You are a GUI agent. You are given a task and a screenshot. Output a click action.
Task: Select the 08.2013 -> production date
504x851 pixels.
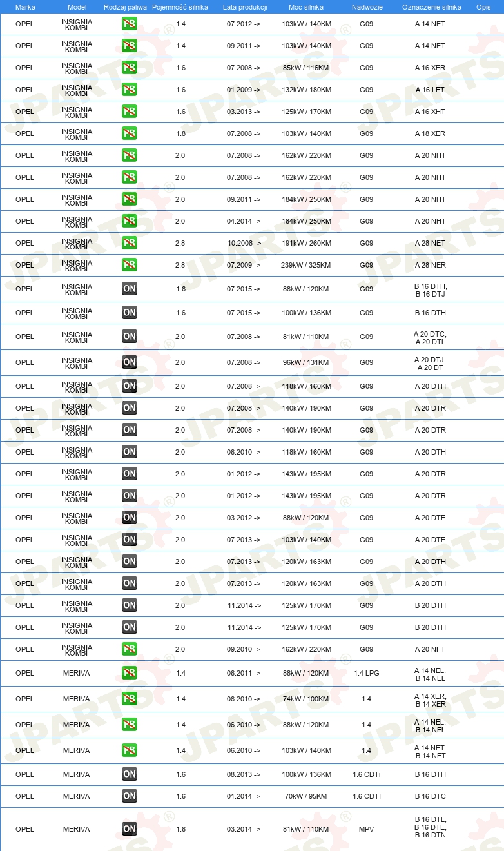(x=244, y=774)
